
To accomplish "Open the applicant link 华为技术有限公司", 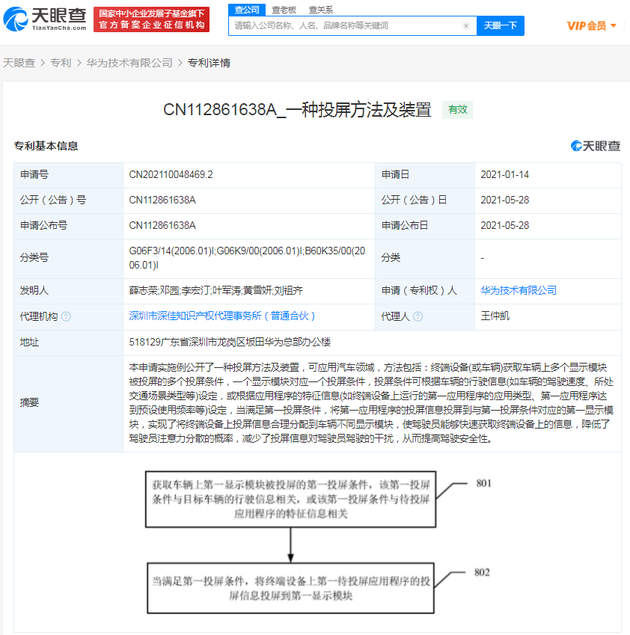I will 516,290.
